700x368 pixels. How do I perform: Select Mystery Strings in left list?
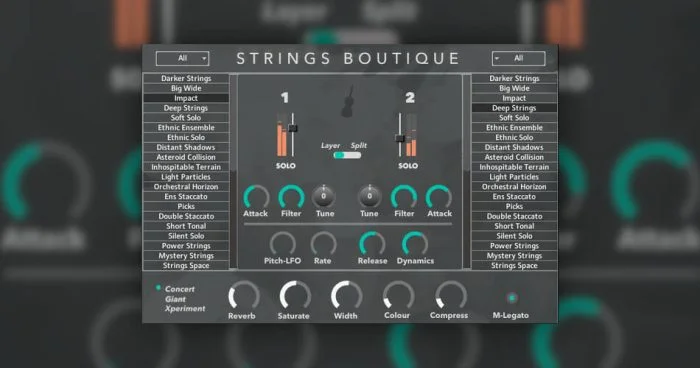coord(186,255)
